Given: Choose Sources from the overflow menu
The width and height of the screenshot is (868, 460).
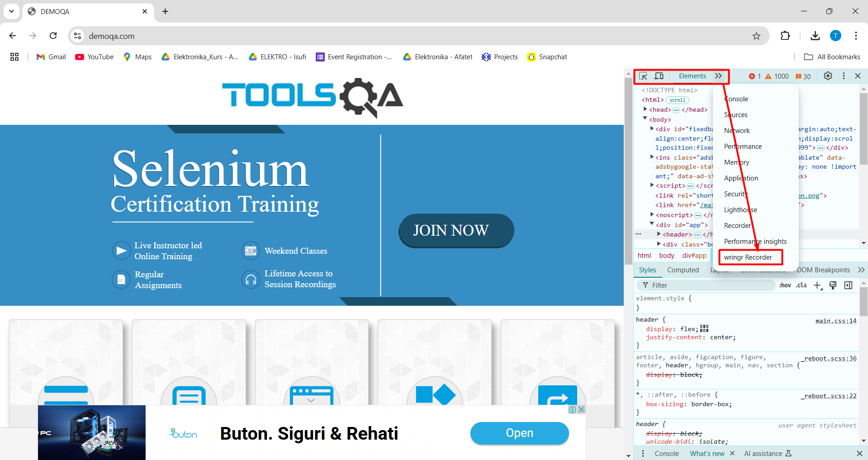Looking at the screenshot, I should [736, 115].
